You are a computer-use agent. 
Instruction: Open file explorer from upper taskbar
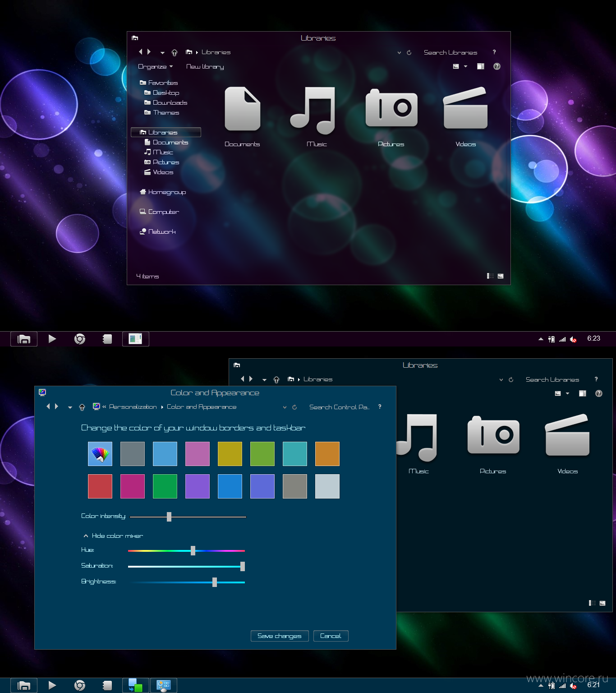pyautogui.click(x=24, y=339)
